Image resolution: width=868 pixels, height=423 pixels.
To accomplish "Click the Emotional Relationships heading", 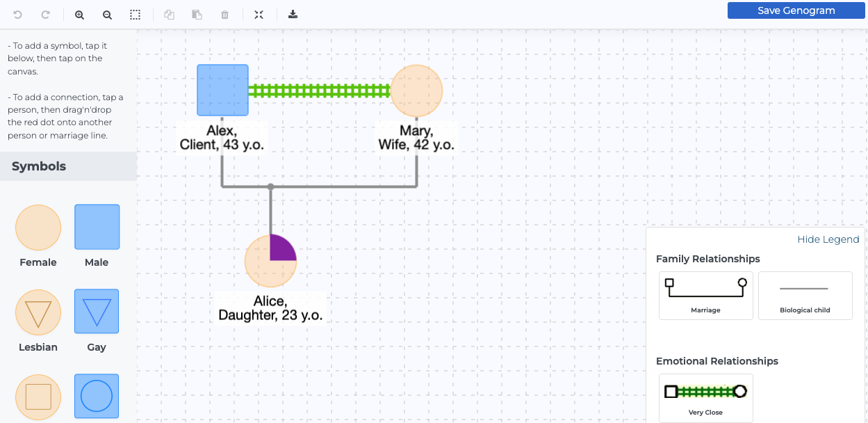I will 717,361.
